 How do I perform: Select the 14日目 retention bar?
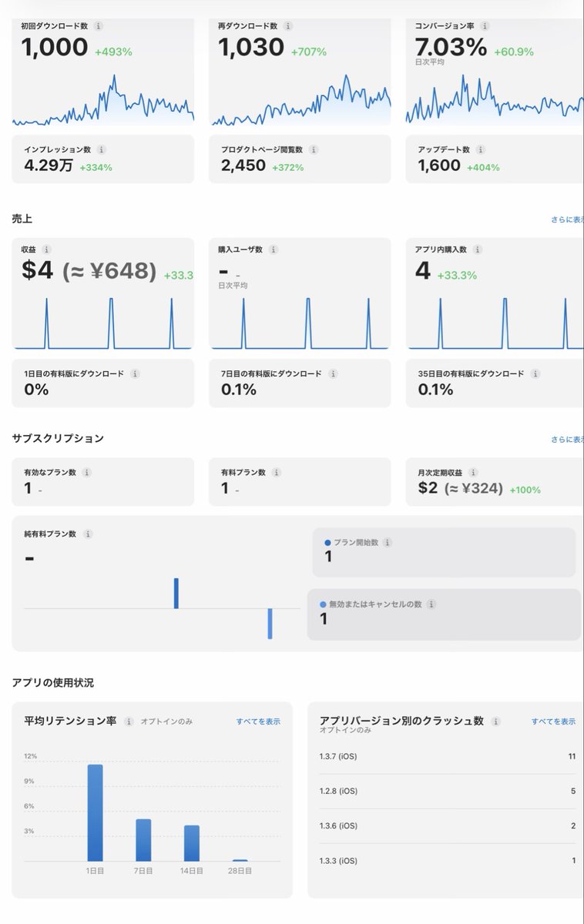point(192,843)
